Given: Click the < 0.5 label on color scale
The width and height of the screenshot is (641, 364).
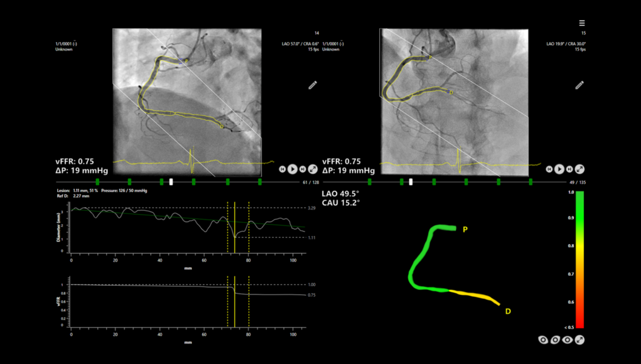Looking at the screenshot, I should [x=569, y=327].
